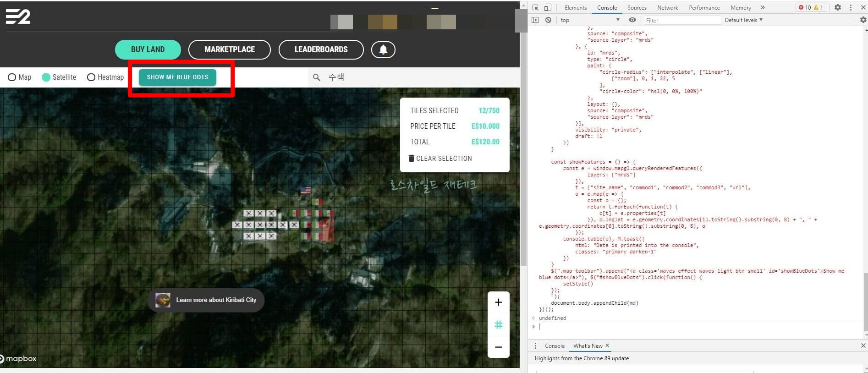This screenshot has height=373, width=868.
Task: Click the E$120.00 total value
Action: pyautogui.click(x=485, y=142)
